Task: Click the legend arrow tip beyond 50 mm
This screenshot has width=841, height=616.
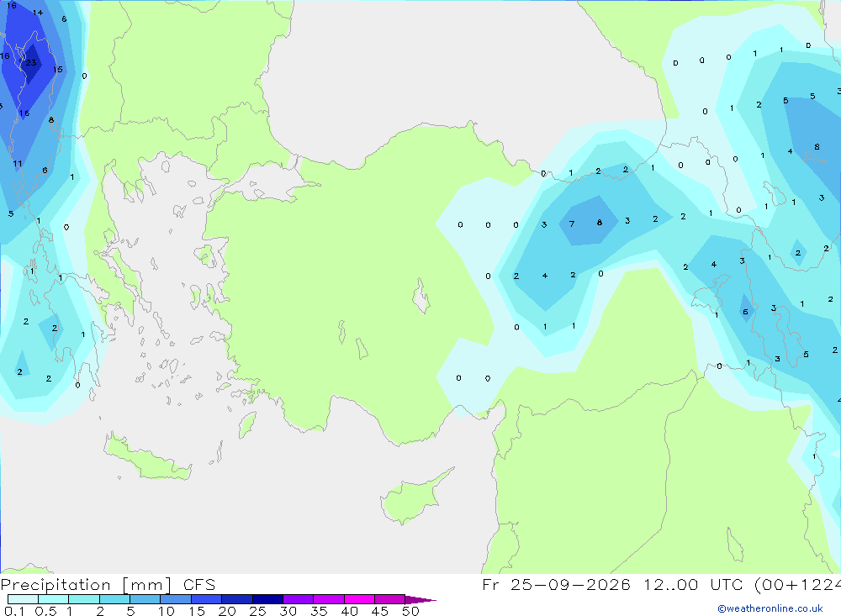Action: tap(420, 599)
